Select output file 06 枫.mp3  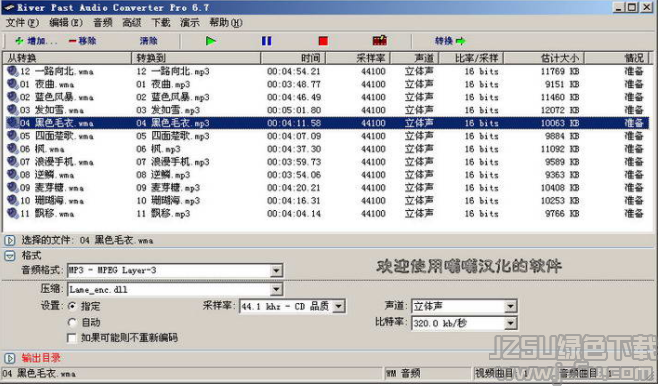tap(158, 149)
